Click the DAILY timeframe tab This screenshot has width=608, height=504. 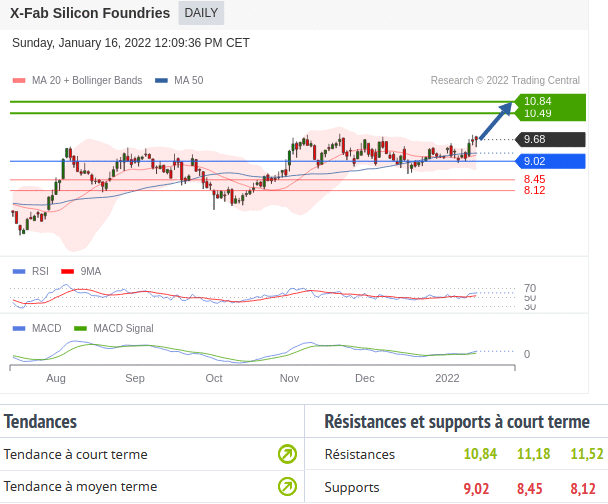coord(201,13)
